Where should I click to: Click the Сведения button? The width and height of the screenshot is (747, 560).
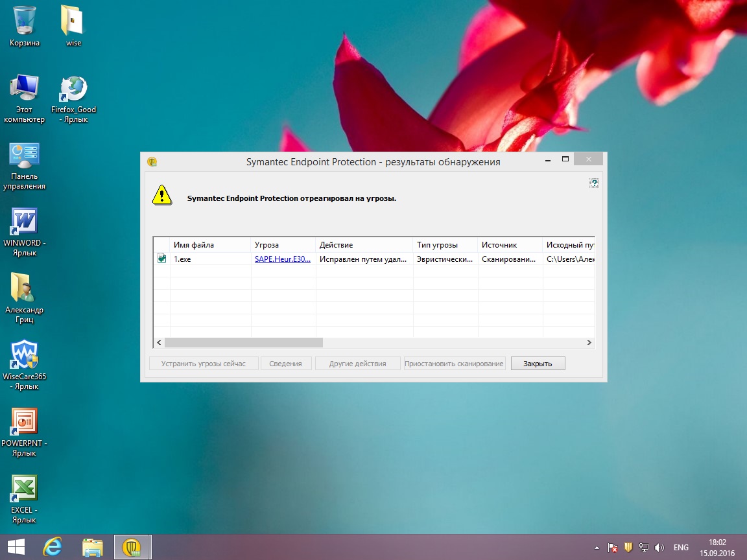(x=285, y=364)
